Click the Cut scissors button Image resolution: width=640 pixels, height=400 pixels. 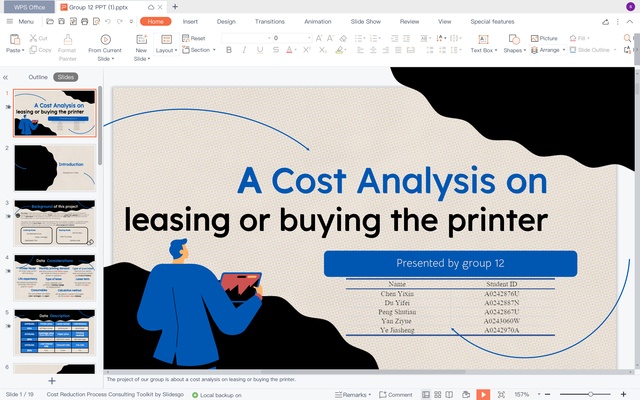[x=38, y=38]
